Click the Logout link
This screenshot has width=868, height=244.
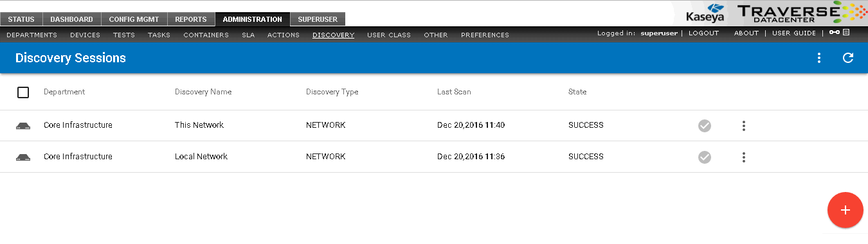(x=703, y=33)
